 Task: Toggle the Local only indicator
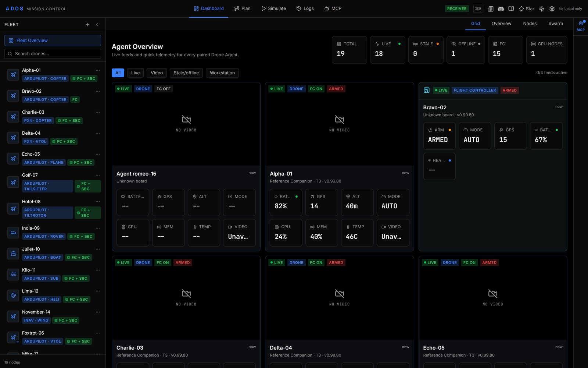[571, 9]
